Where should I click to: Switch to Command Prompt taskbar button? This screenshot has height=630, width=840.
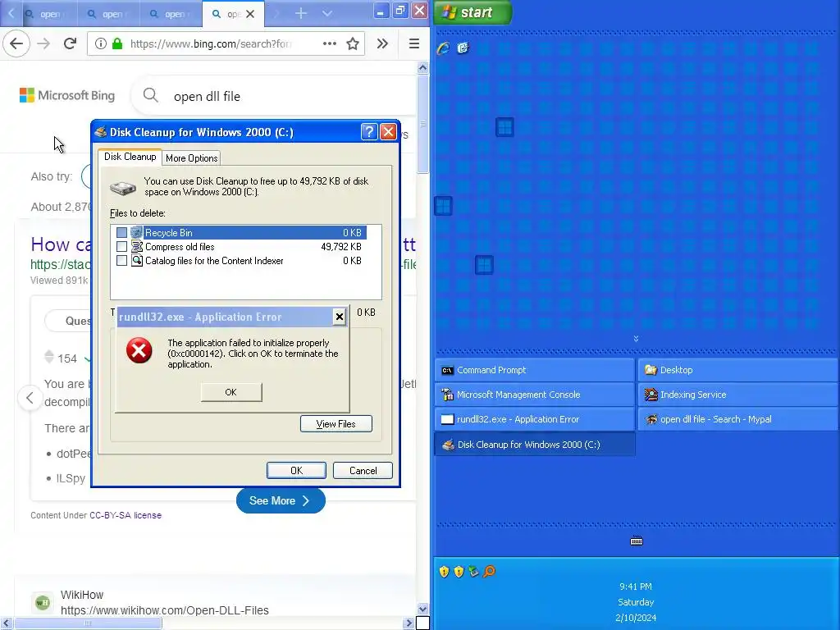coord(535,370)
